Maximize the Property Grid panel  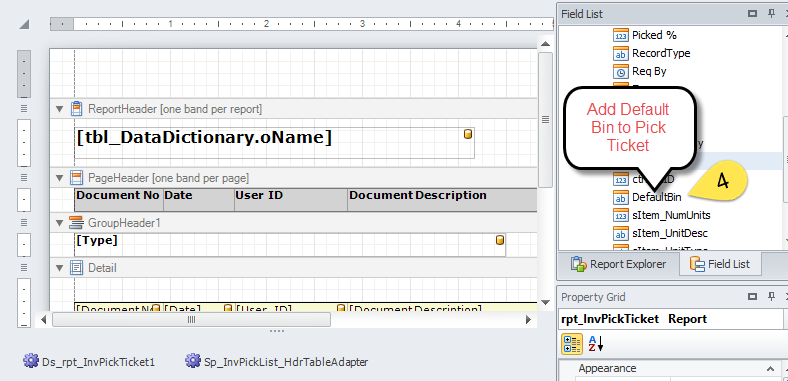pyautogui.click(x=752, y=297)
